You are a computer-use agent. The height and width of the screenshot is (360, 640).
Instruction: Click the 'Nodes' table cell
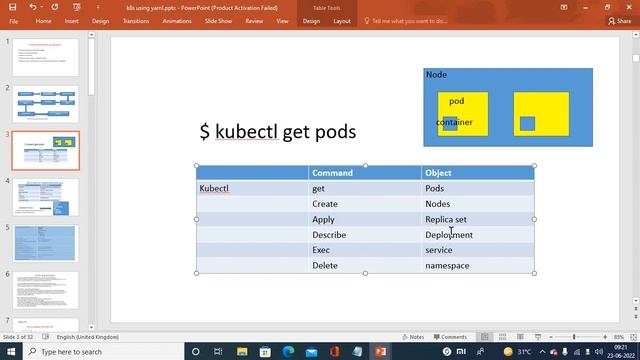point(478,204)
